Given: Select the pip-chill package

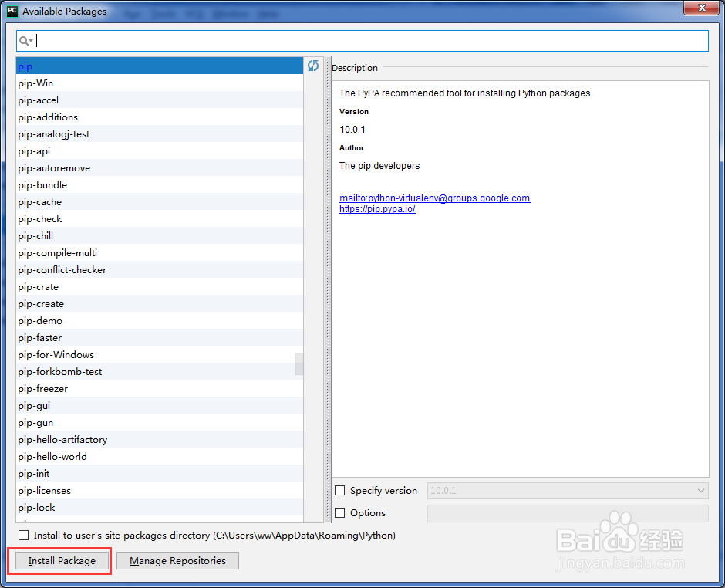Looking at the screenshot, I should point(160,236).
